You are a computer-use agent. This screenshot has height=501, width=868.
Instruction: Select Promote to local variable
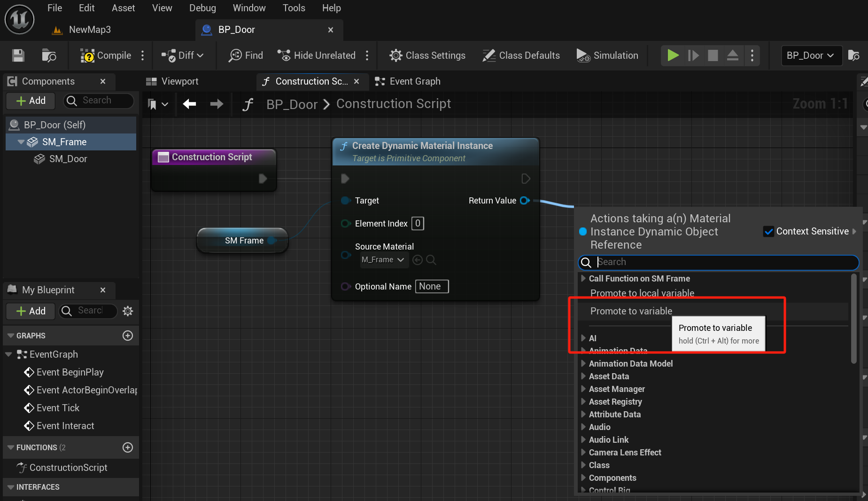(642, 293)
